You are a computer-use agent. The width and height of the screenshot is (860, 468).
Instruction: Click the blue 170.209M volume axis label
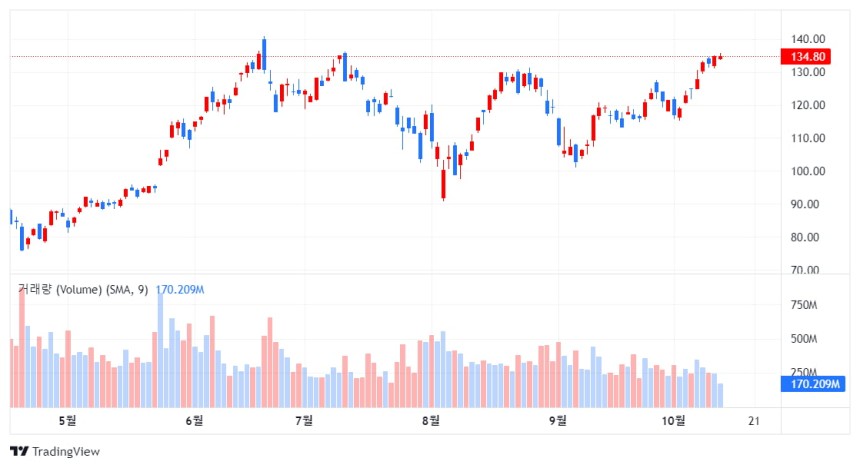coord(813,384)
